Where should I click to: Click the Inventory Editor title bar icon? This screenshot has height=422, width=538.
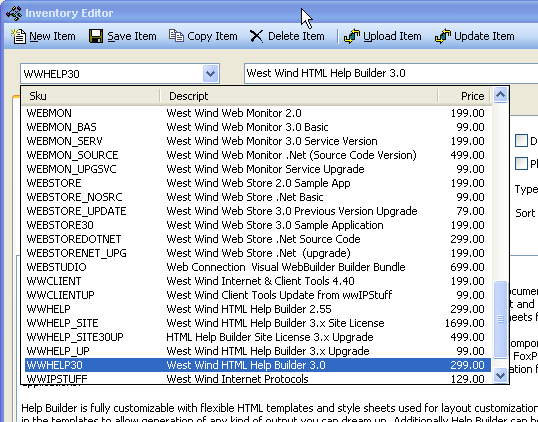(x=14, y=13)
